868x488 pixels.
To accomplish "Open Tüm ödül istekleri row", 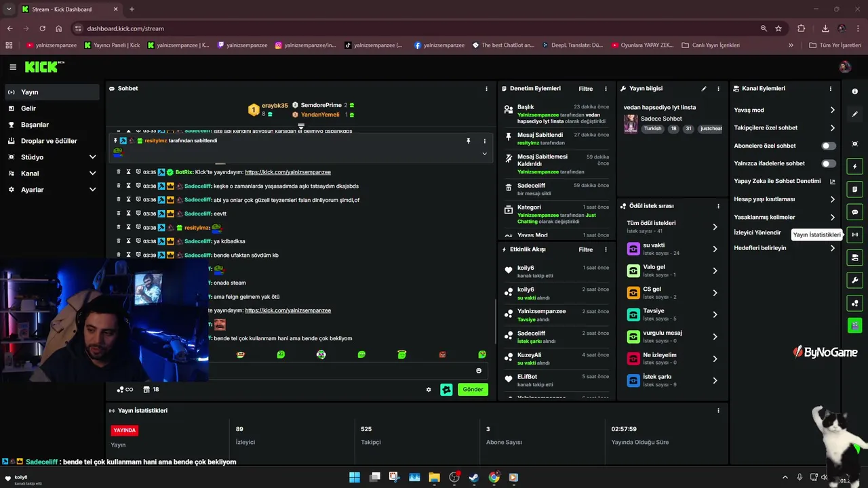I will pyautogui.click(x=672, y=227).
